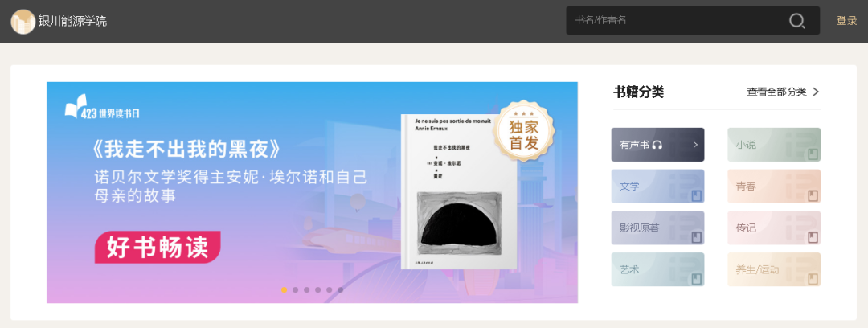Open the 艺术 category tile
Viewport: 868px width, 328px height.
click(x=657, y=269)
